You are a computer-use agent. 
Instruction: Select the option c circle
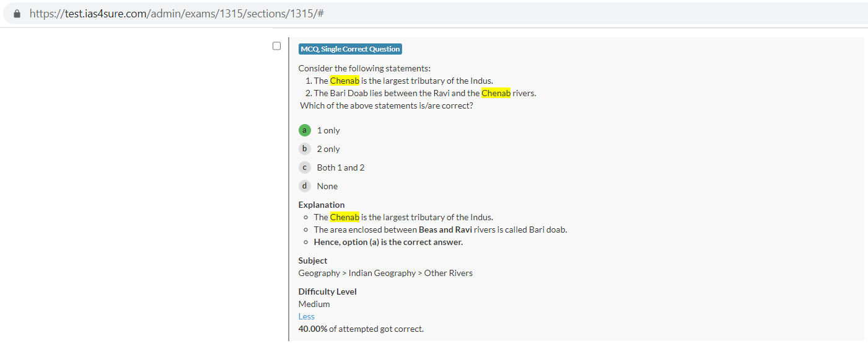point(304,167)
